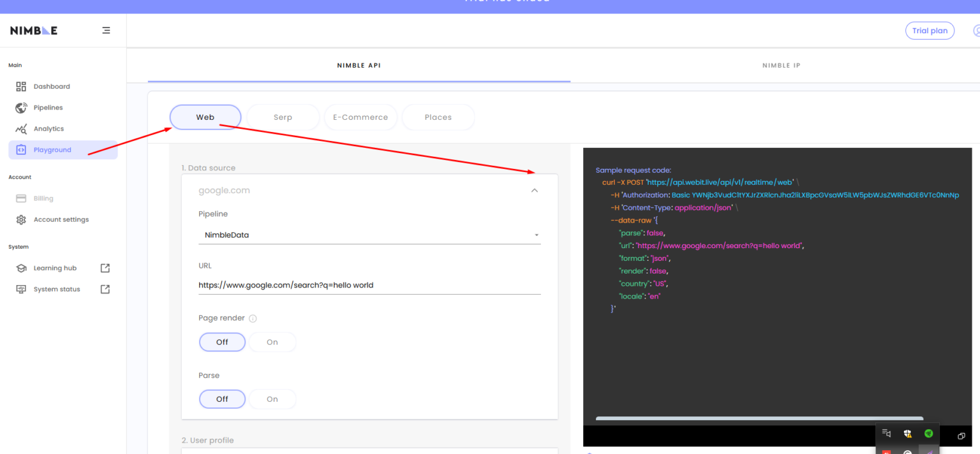Open the Dashboard icon in sidebar
Screen dimensions: 980x454
(21, 87)
